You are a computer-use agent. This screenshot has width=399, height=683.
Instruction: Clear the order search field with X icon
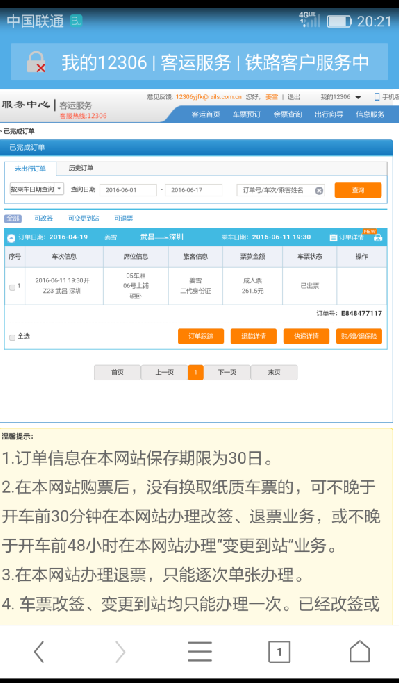[x=319, y=190]
